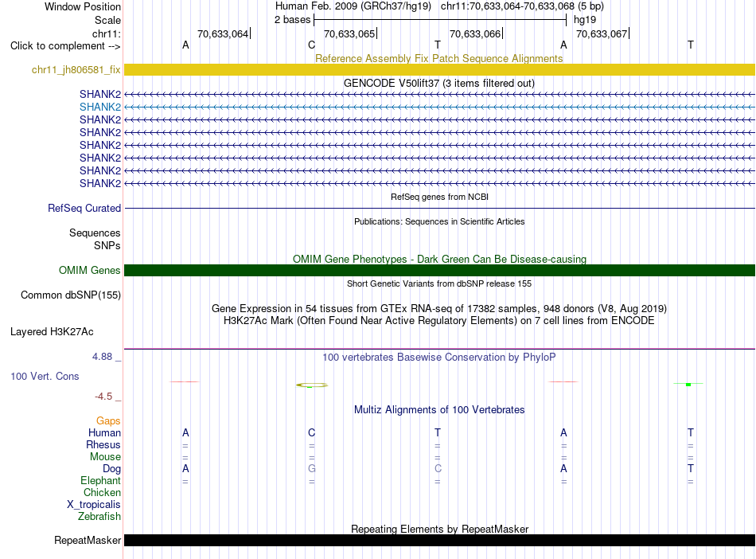Screen dimensions: 756x559
Task: Open Repeating Elements by RepeatMasker title
Action: tap(439, 529)
